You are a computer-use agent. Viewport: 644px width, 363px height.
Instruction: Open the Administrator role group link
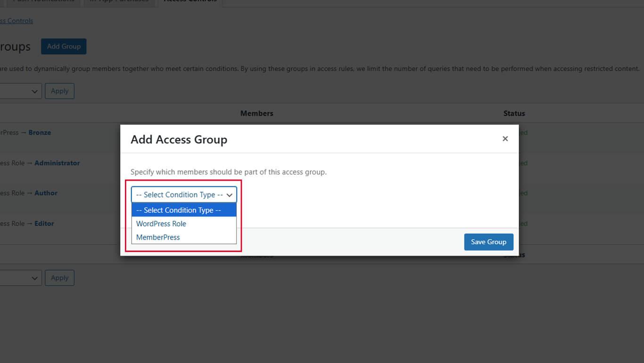[57, 163]
